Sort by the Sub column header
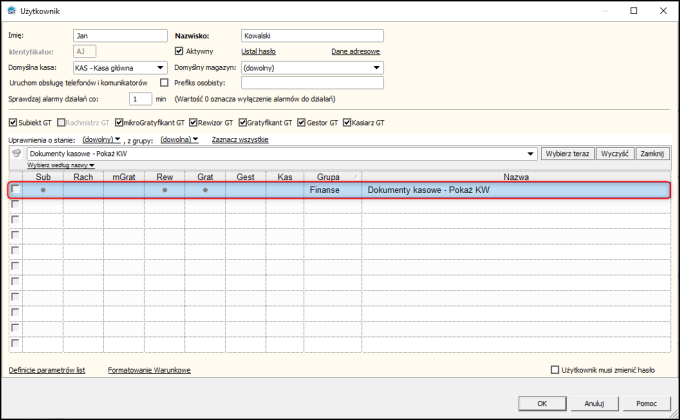Viewport: 680px width, 420px height. (x=43, y=177)
